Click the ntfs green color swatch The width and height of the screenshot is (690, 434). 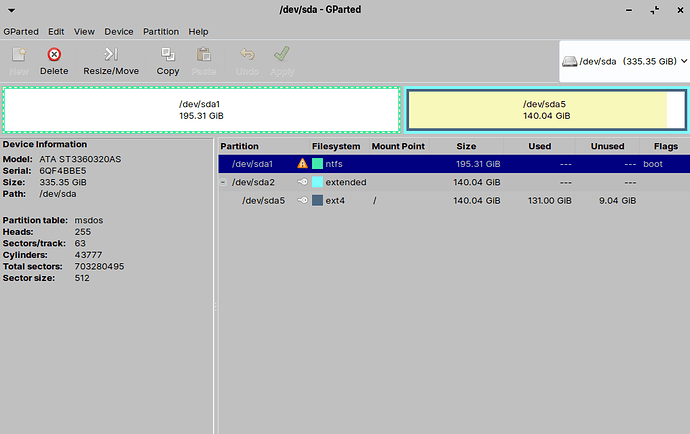pos(317,164)
